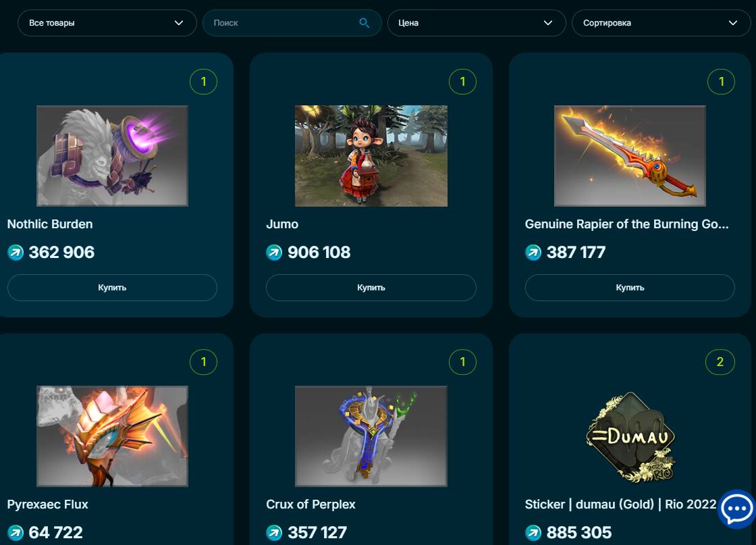Expand the Все товары category dropdown

click(107, 23)
